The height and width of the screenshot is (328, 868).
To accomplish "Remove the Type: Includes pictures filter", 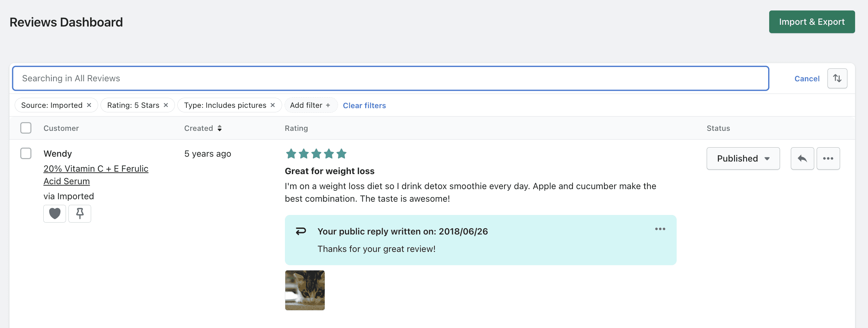I will [x=273, y=105].
